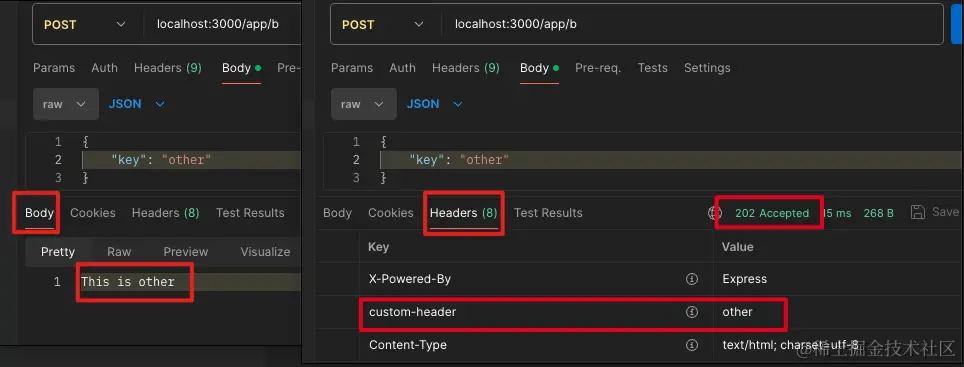Click the 202 Accepted status text

click(x=772, y=213)
